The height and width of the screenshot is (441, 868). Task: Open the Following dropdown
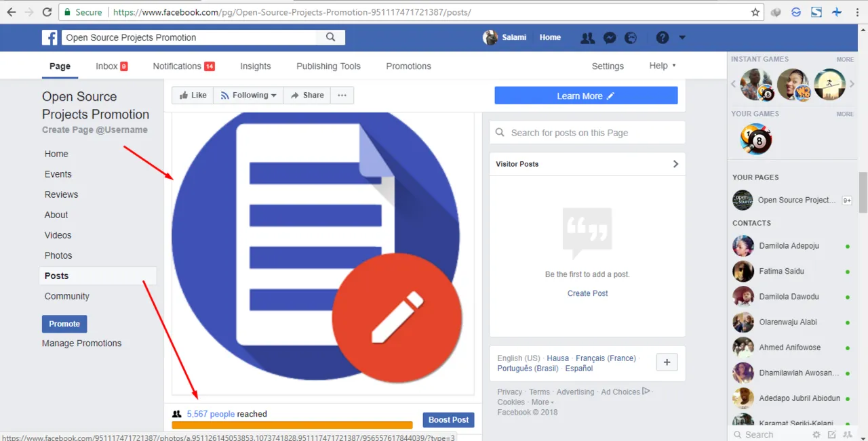(x=248, y=96)
